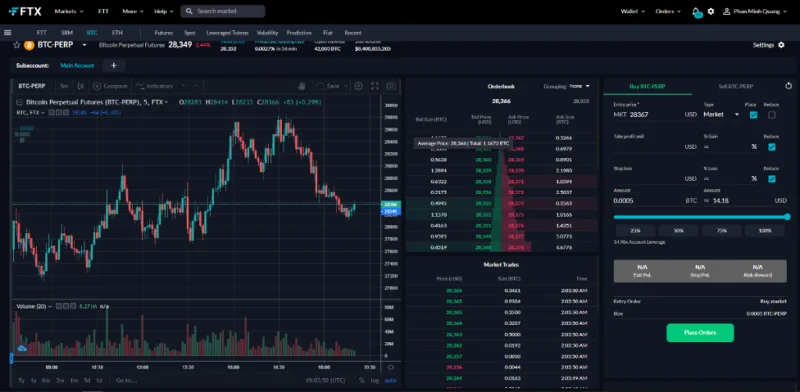This screenshot has width=800, height=392.
Task: Select the Spot category tab
Action: 190,33
